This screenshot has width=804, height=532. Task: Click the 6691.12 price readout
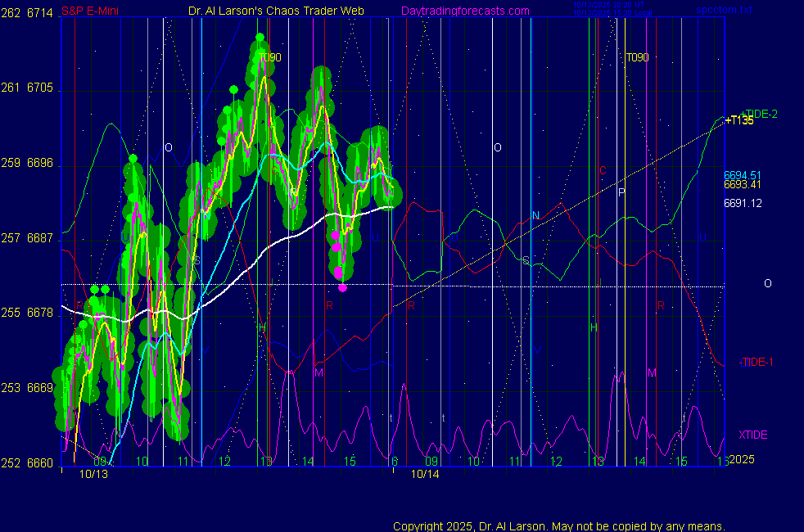click(x=743, y=203)
